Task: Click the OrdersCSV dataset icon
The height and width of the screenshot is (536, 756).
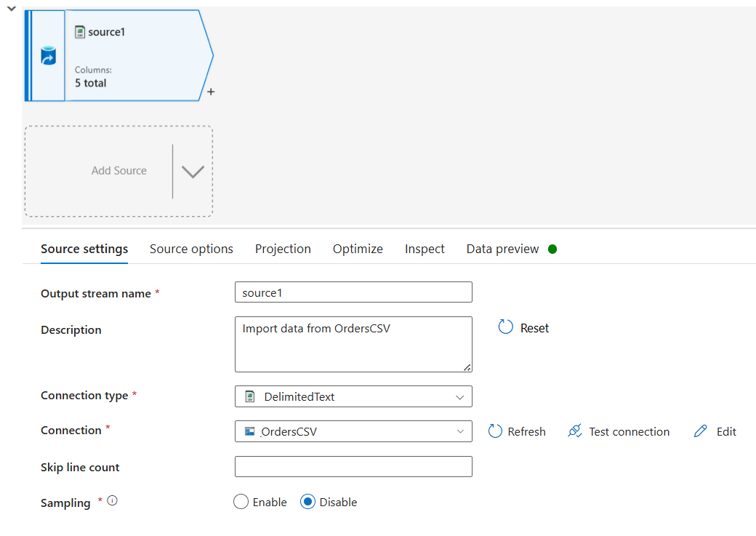Action: coord(250,431)
